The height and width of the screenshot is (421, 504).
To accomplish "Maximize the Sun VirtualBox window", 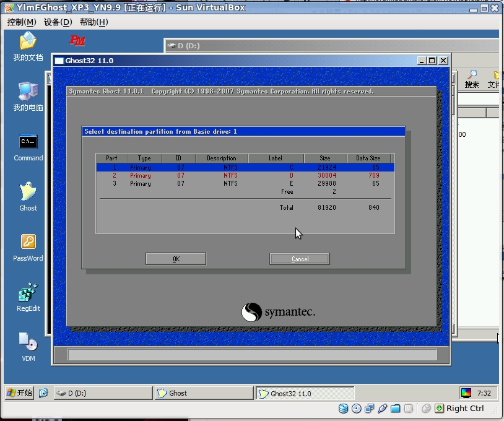I will (484, 8).
